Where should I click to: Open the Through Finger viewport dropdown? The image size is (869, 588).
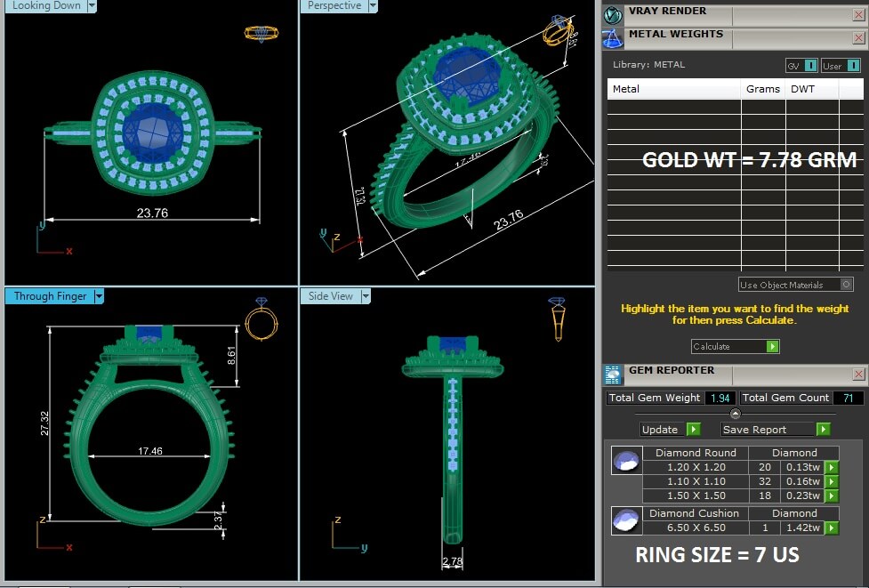click(99, 296)
